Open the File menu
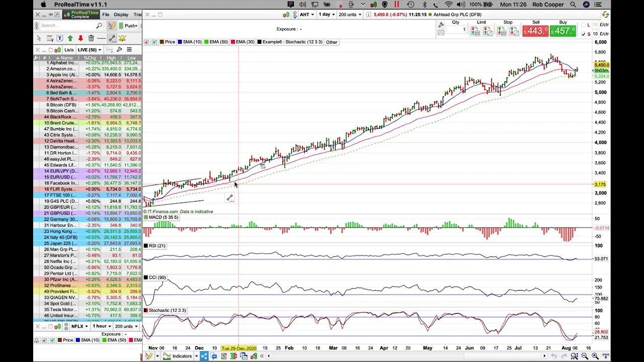 pos(106,15)
